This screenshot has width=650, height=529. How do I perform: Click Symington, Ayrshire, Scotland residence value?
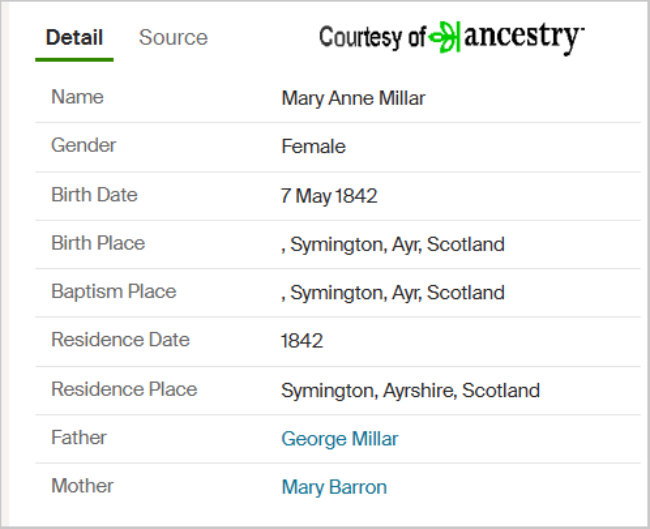point(410,391)
